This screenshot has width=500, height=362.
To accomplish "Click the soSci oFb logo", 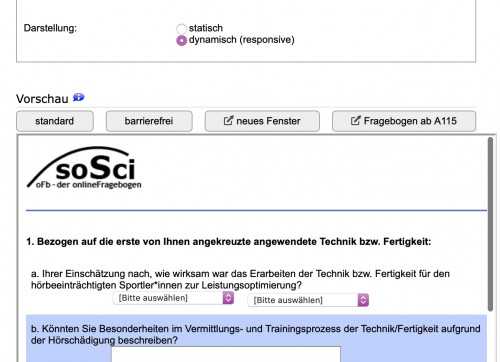I will (84, 168).
